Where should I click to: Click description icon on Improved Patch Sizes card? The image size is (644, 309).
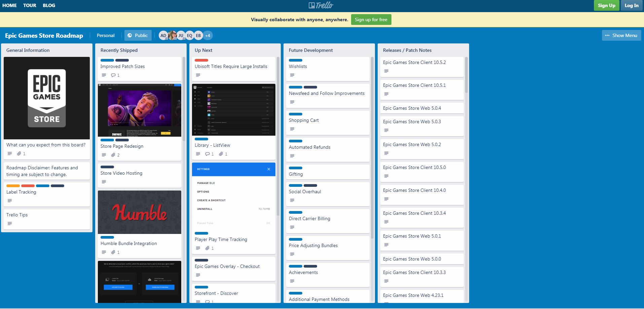104,75
